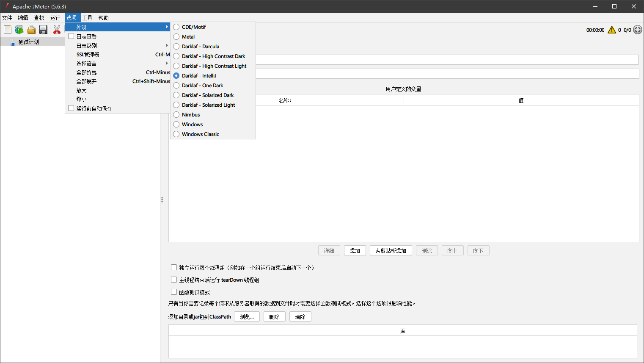Screen dimensions: 644x363
Task: Open the 查找 menu
Action: pyautogui.click(x=39, y=18)
